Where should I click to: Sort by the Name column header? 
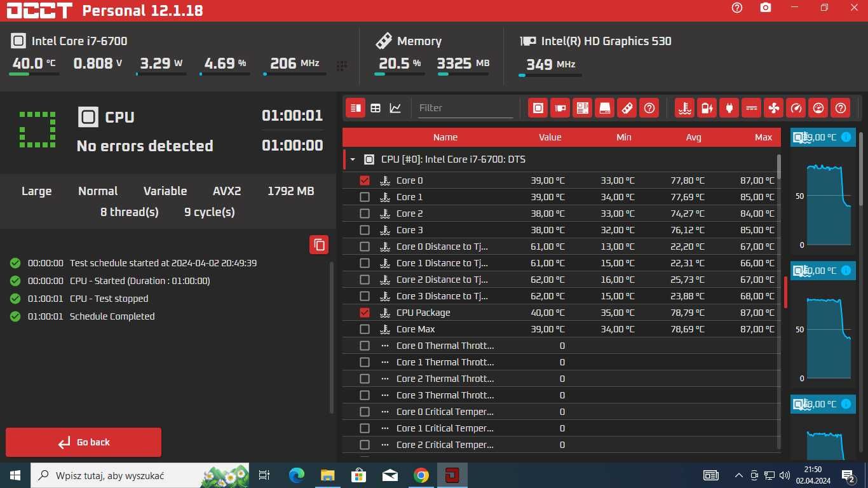[445, 137]
